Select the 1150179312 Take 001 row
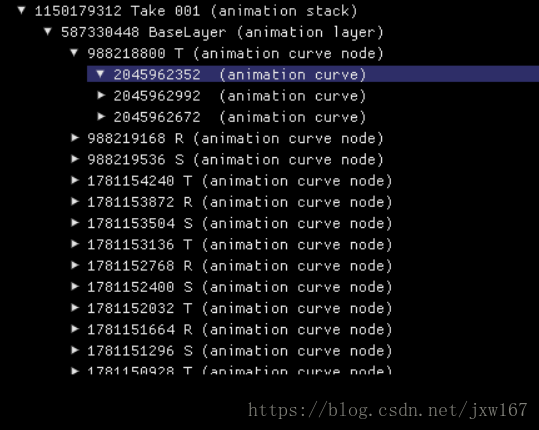The image size is (539, 430). pos(196,11)
